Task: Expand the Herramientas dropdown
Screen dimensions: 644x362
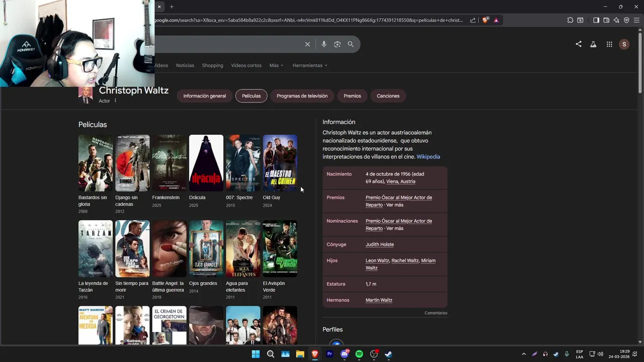Action: click(x=310, y=65)
